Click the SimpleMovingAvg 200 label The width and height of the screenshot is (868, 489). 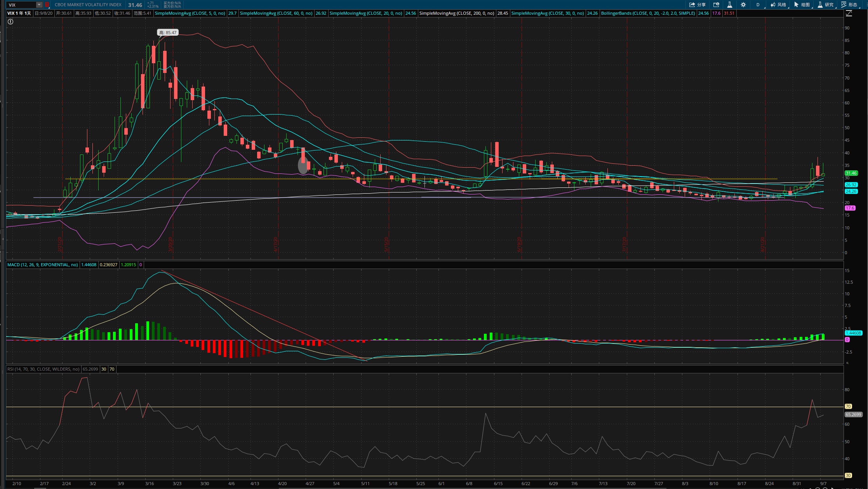click(x=457, y=13)
